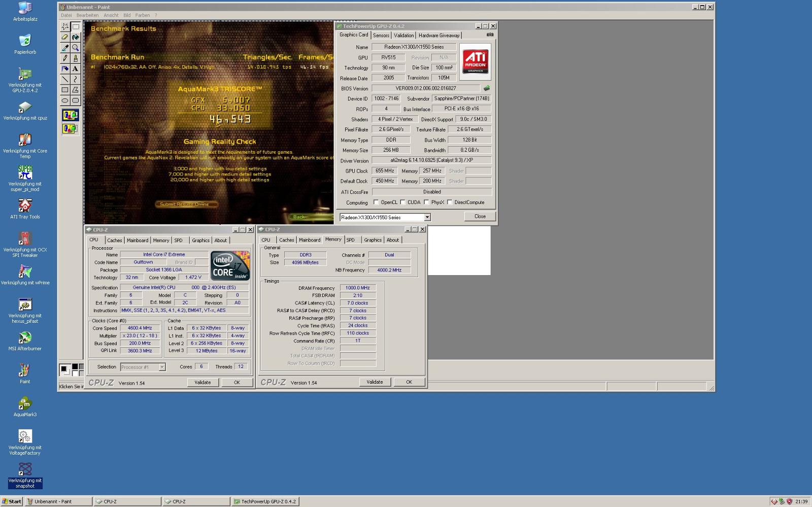Open the cpuz desktop shortcut
Screen dimensions: 812x507
pyautogui.click(x=25, y=111)
